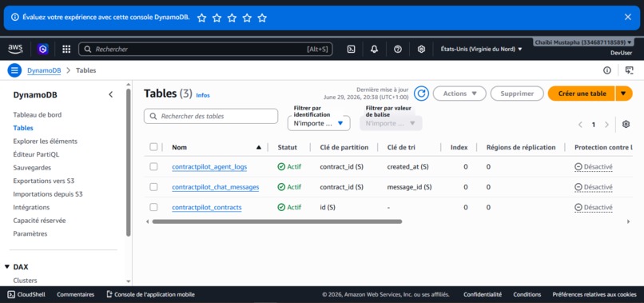Open Tableau de bord in sidebar
Viewport: 644px width, 303px height.
[38, 114]
